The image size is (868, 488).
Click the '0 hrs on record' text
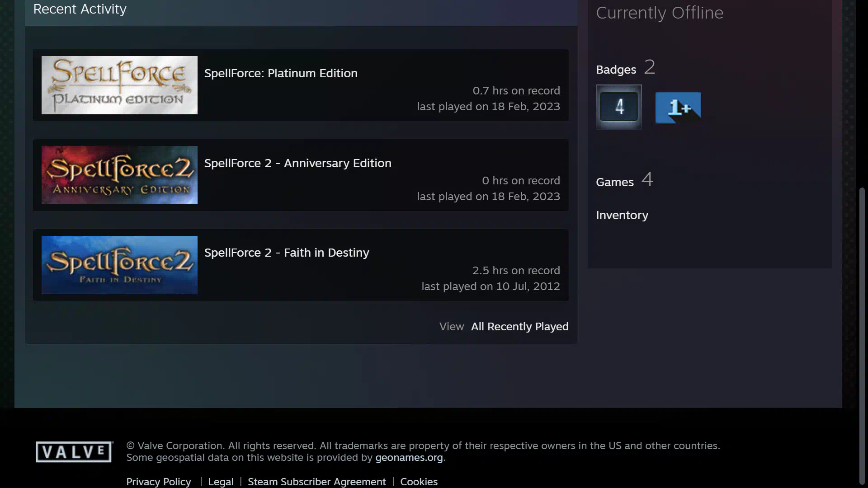click(521, 181)
